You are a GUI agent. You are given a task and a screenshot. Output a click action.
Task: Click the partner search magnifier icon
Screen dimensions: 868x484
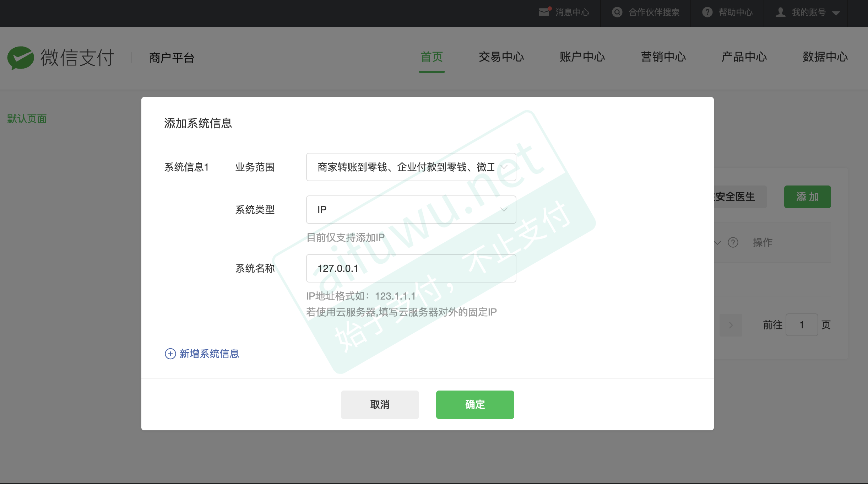(x=617, y=12)
